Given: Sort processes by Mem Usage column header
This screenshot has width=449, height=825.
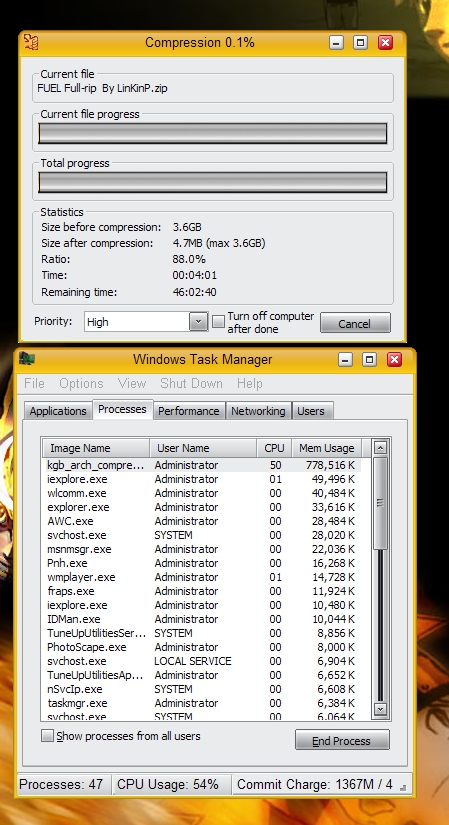Looking at the screenshot, I should click(326, 448).
